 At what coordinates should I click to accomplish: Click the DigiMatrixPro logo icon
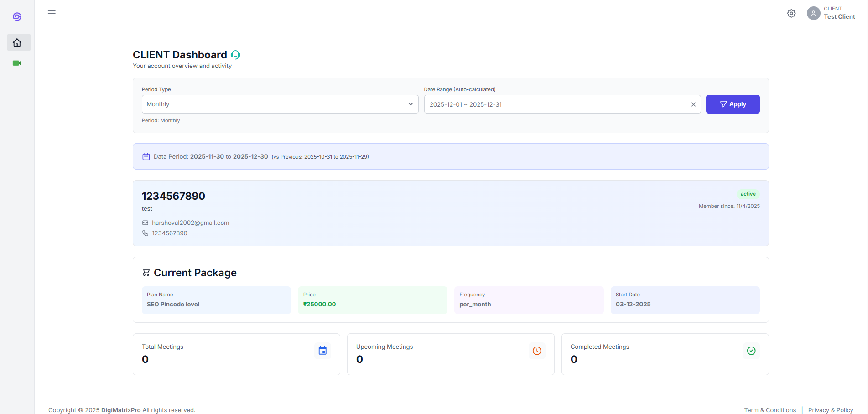[x=17, y=16]
